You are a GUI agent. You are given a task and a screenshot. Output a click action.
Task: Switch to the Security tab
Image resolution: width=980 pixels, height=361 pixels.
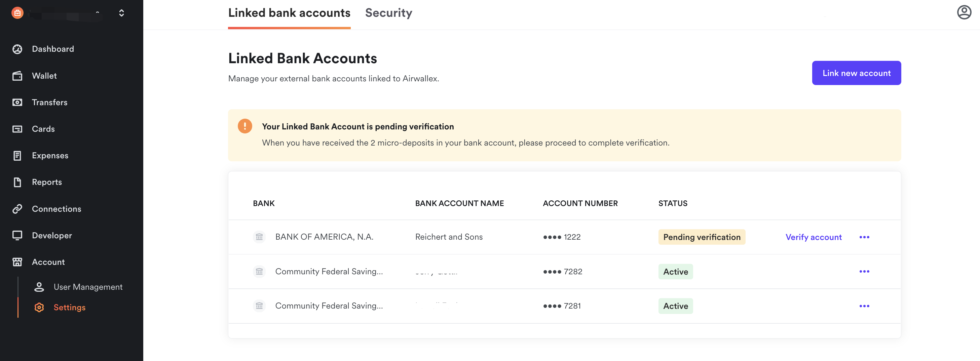pos(388,13)
